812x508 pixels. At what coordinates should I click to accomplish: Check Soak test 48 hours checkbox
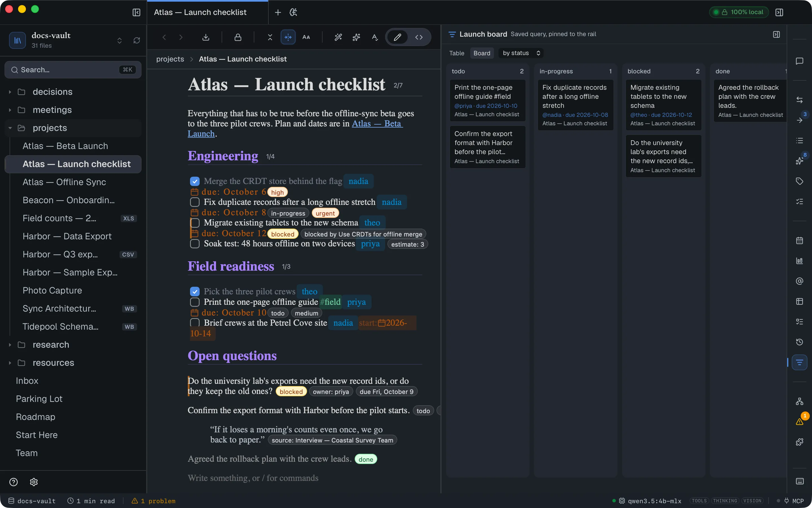point(195,244)
